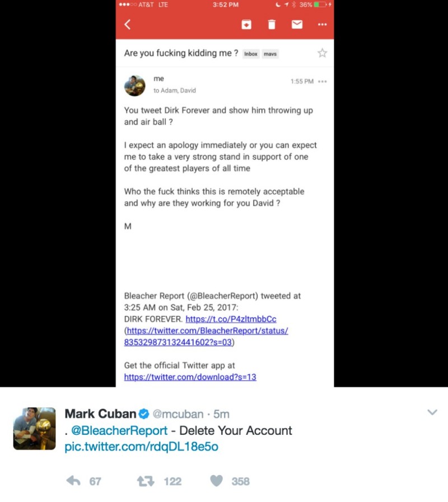Mark as unread with the envelope icon

pos(297,24)
